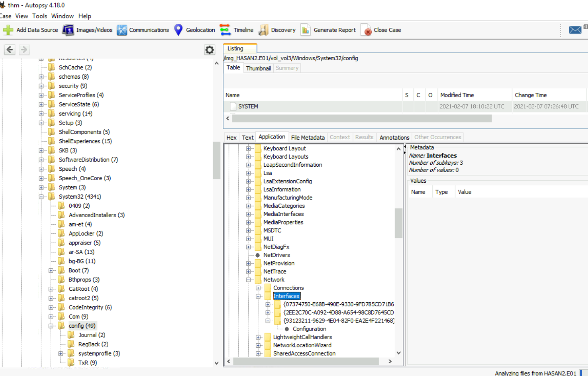
Task: Expand the Boot folder node
Action: click(51, 271)
